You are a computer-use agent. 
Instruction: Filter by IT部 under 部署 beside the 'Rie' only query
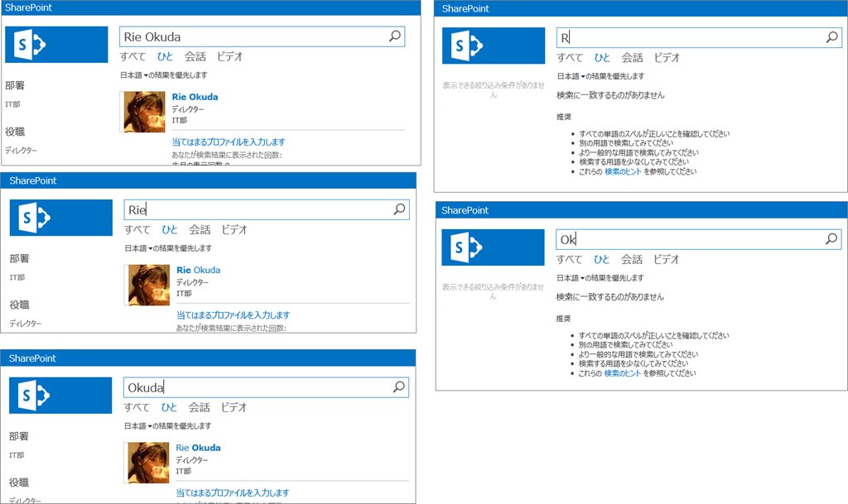coord(17,277)
